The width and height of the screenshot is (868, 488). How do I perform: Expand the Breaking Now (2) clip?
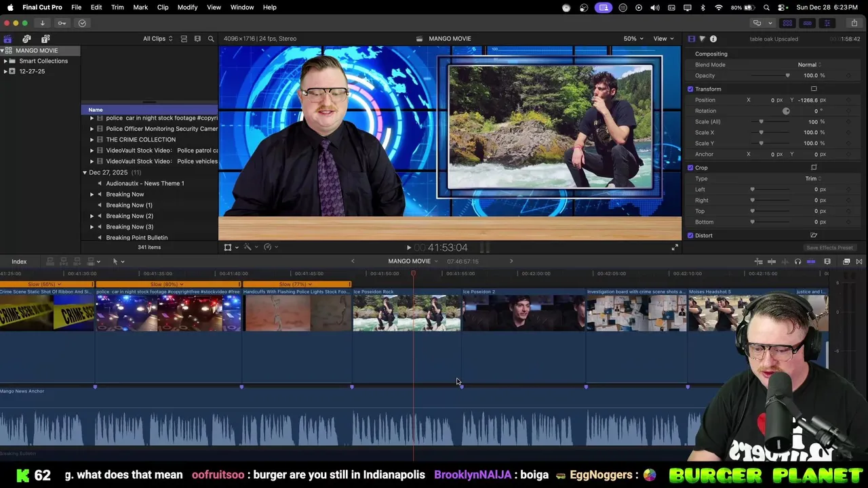[x=92, y=216]
